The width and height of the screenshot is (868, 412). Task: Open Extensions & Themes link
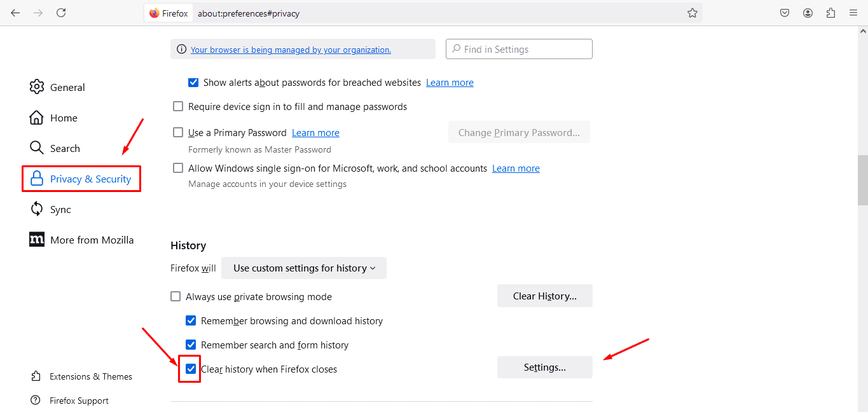pos(91,376)
